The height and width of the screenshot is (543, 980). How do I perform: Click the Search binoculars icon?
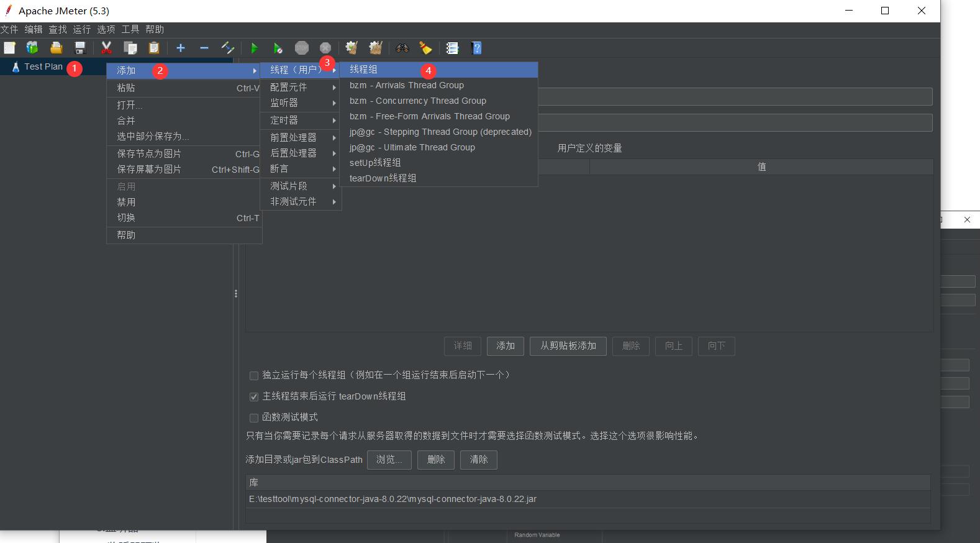[402, 48]
